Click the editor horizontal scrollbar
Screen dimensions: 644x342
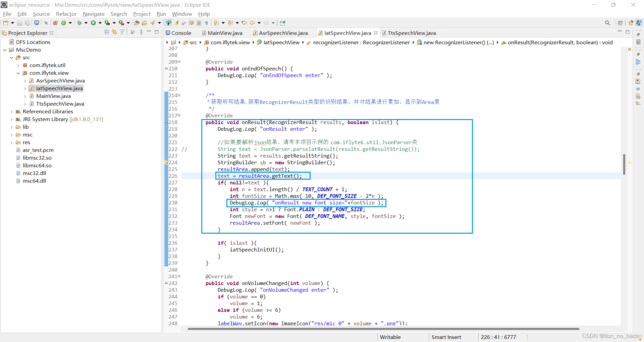pos(383,329)
